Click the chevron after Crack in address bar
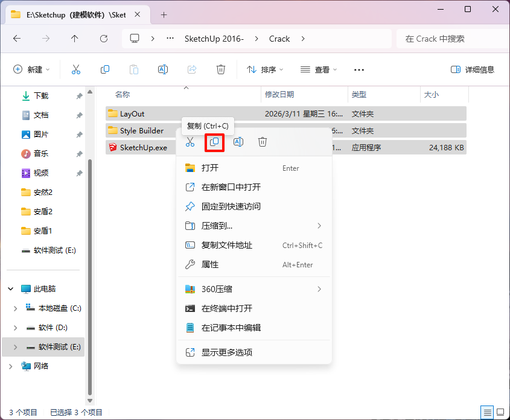Image resolution: width=510 pixels, height=420 pixels. [303, 39]
